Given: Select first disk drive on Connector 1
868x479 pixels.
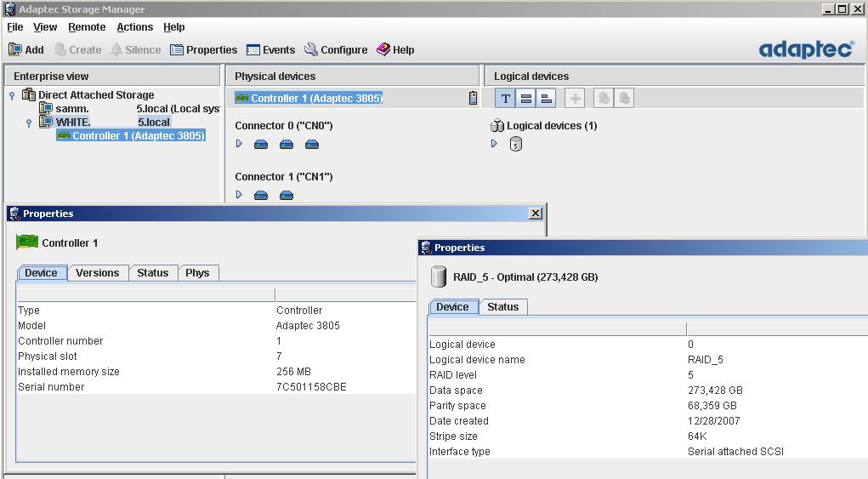Looking at the screenshot, I should pos(261,196).
